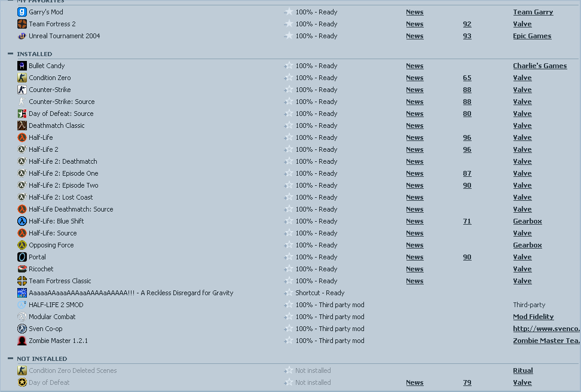This screenshot has width=581, height=392.
Task: Toggle favorite star for Half-Life 2
Action: coord(289,149)
